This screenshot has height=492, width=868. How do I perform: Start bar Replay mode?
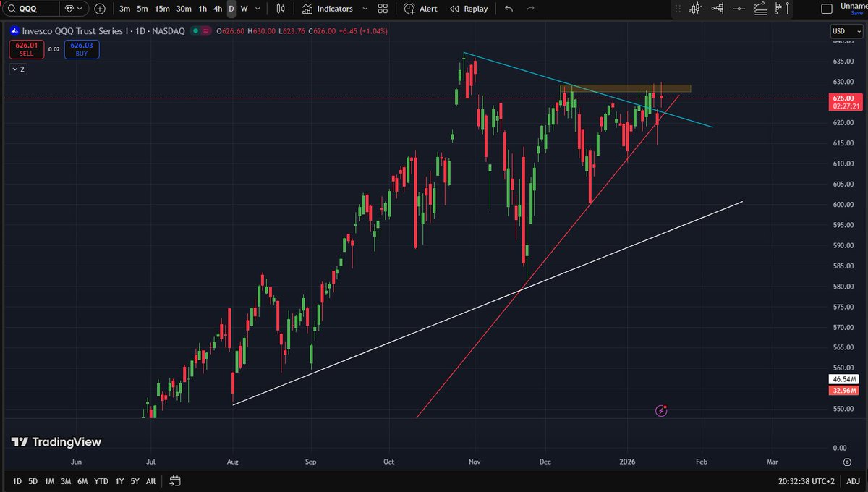click(x=469, y=9)
